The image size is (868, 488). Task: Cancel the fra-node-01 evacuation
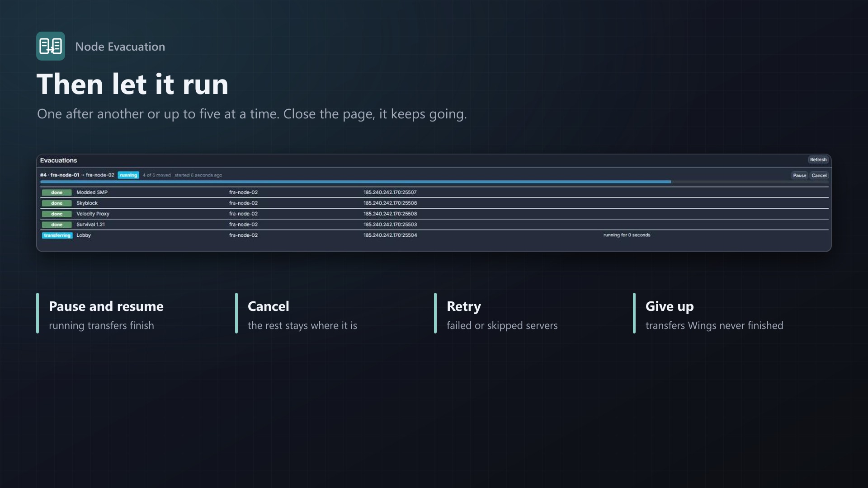click(x=819, y=175)
